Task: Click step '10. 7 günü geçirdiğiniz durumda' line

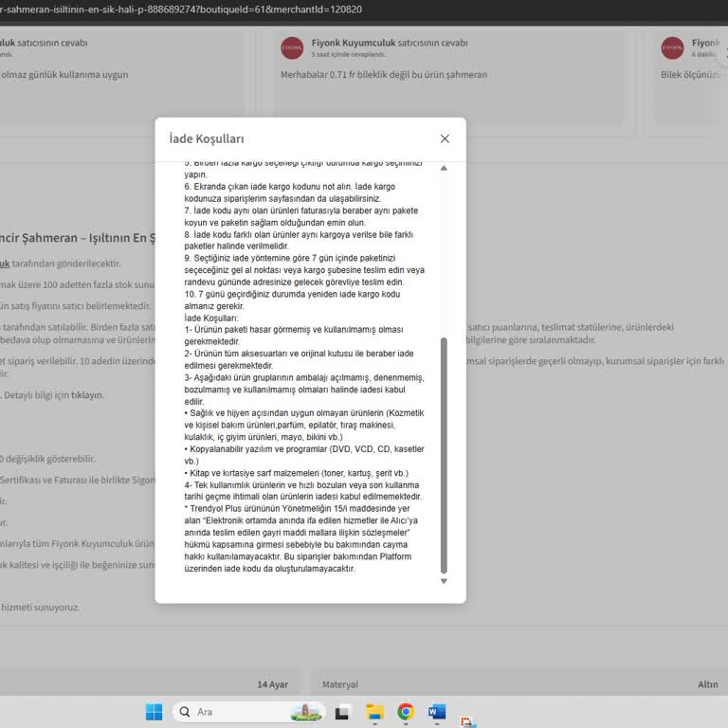Action: tap(292, 294)
